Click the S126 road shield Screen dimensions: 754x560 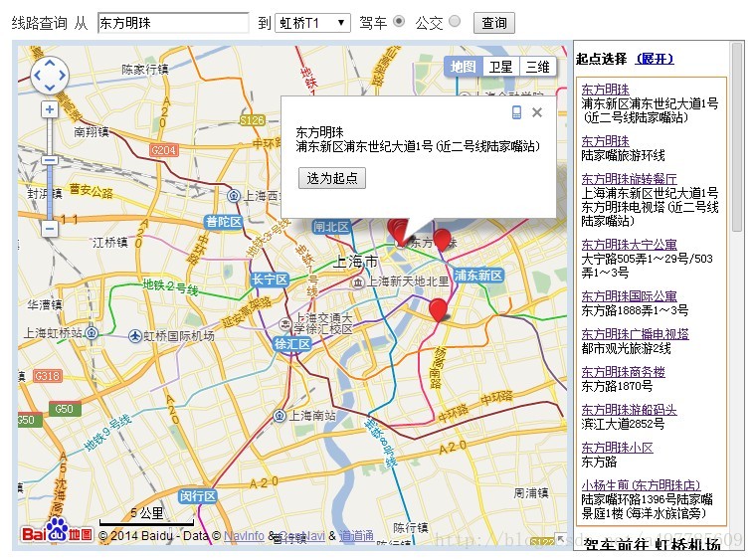tap(253, 120)
